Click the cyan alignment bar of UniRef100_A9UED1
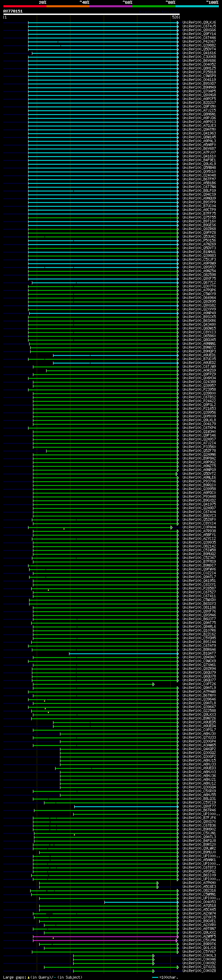Screen dimensions: 222x980 coord(116,355)
